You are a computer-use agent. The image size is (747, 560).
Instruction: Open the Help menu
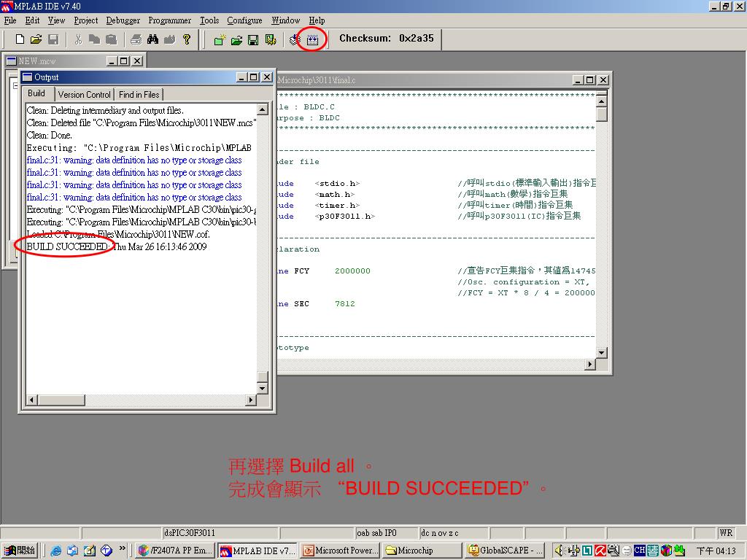(317, 20)
